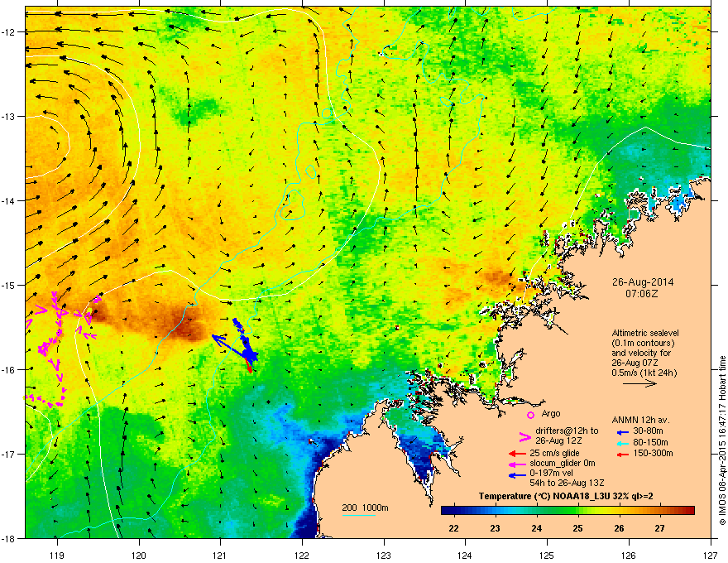The image size is (728, 563).
Task: Click the dark red warm end of colorbar
Action: (x=688, y=510)
